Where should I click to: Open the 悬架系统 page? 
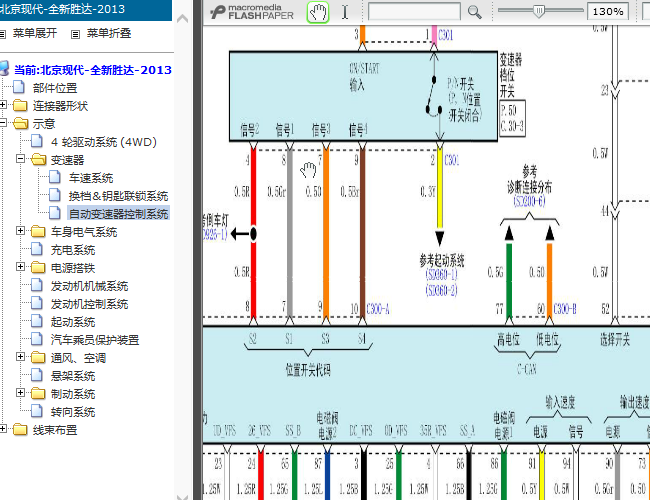73,376
